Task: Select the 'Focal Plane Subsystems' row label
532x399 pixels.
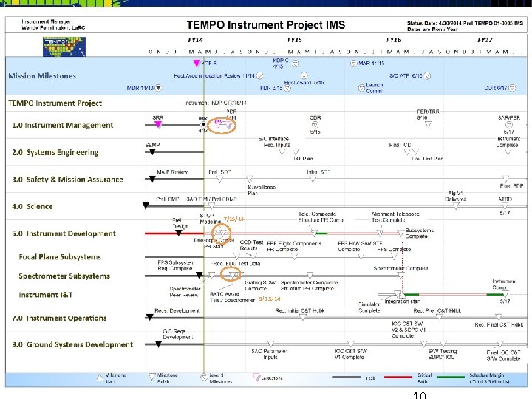Action: pyautogui.click(x=60, y=257)
